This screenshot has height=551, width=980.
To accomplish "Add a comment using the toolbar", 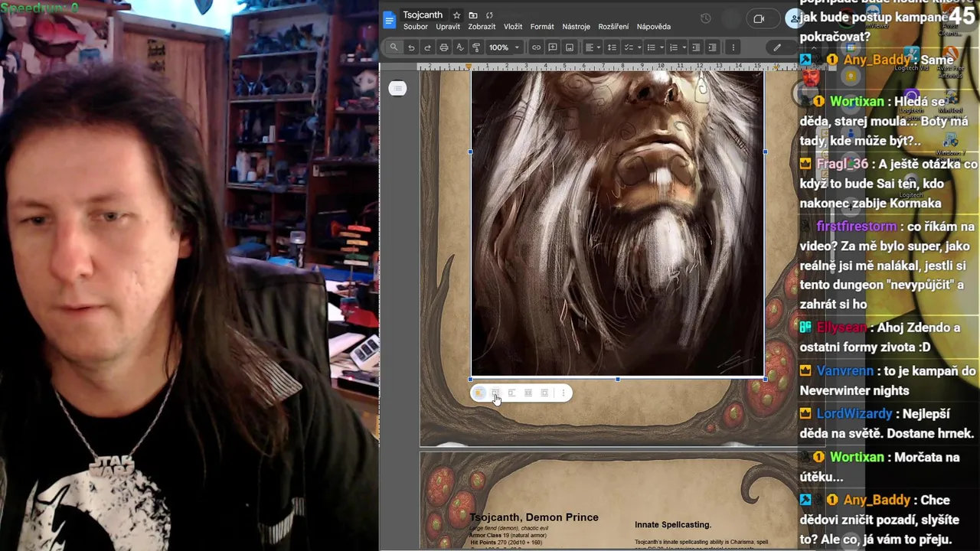I will tap(553, 47).
